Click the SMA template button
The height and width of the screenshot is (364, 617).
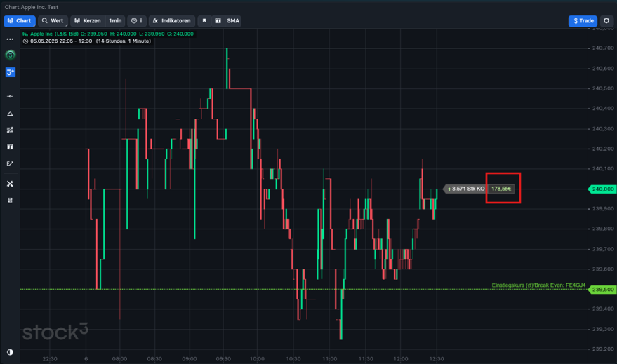click(x=232, y=21)
